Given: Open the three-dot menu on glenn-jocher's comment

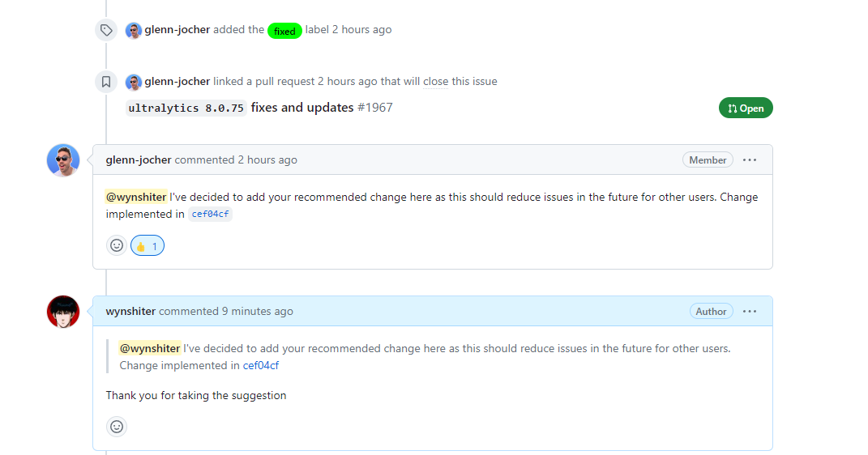Looking at the screenshot, I should 750,159.
